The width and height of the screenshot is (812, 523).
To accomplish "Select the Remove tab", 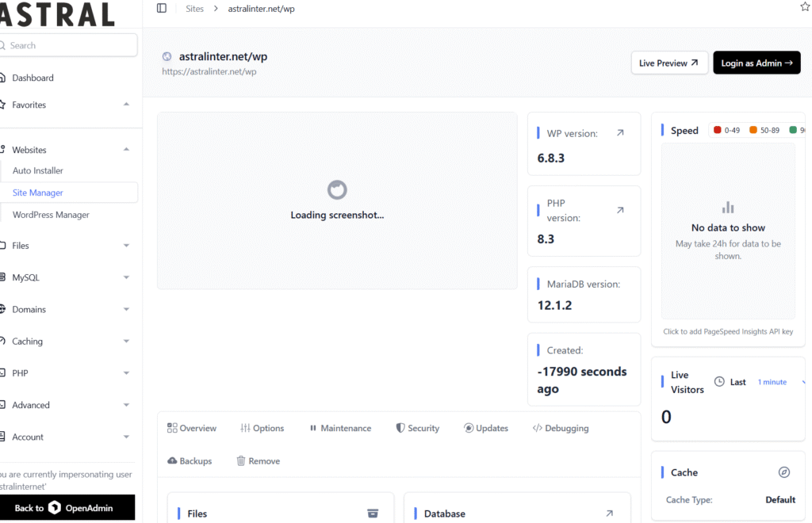I will (x=258, y=460).
